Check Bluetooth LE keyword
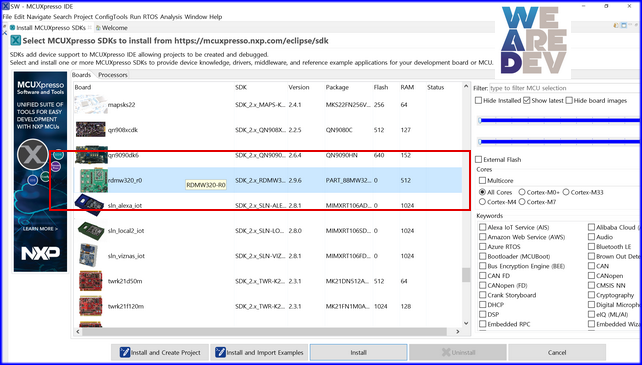Viewport: 642px width, 365px height. coord(591,247)
